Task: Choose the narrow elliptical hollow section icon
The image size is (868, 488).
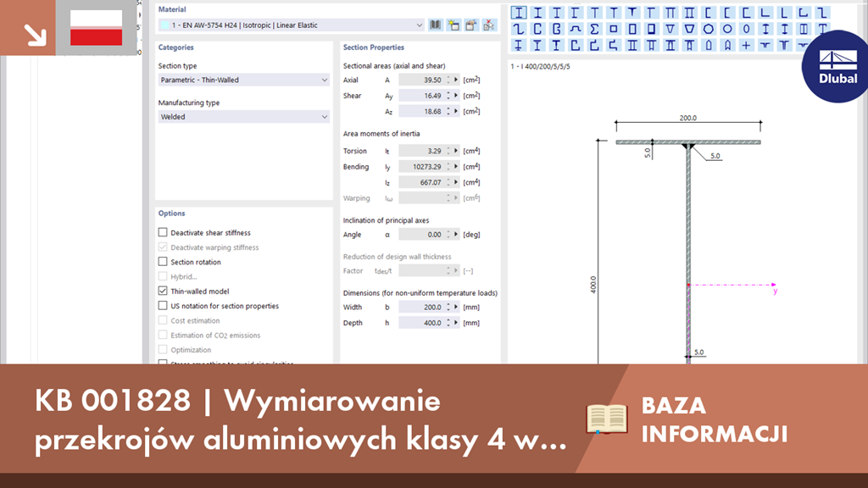Action: 746,29
